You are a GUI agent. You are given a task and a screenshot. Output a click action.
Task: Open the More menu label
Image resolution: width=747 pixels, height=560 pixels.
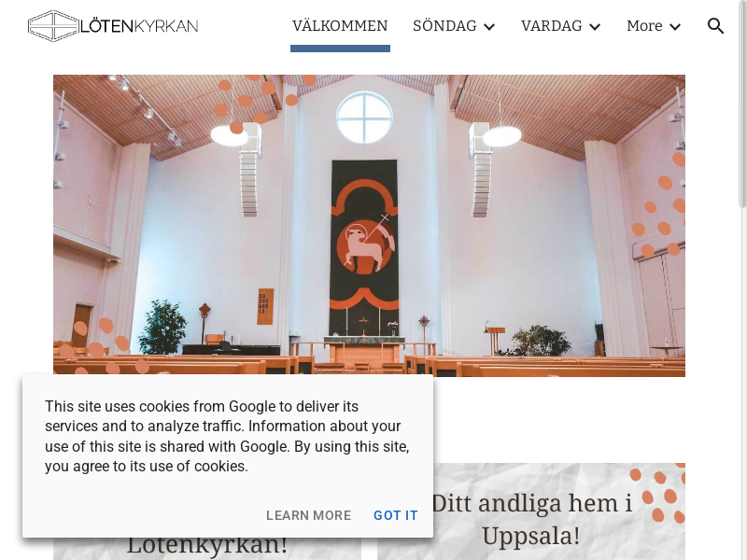644,26
